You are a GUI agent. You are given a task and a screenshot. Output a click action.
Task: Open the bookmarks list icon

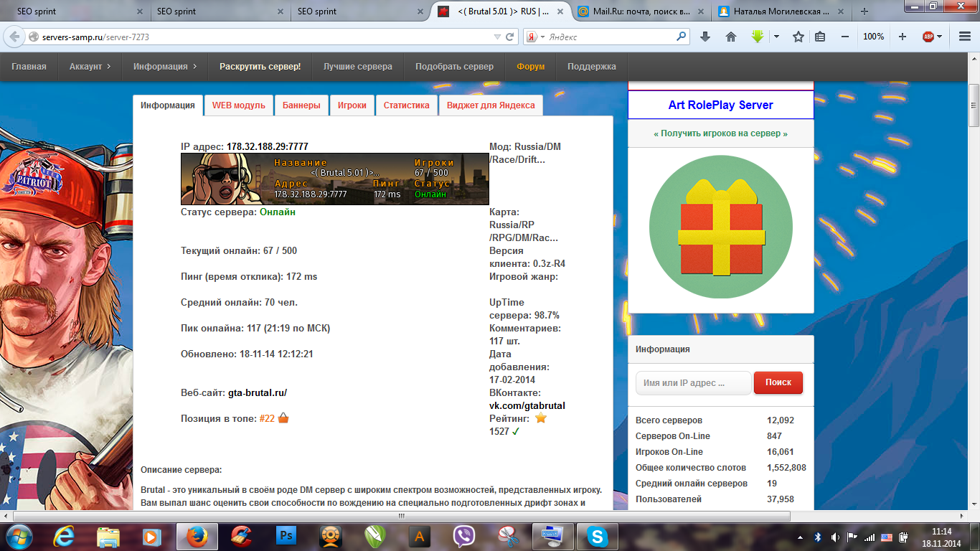point(820,37)
